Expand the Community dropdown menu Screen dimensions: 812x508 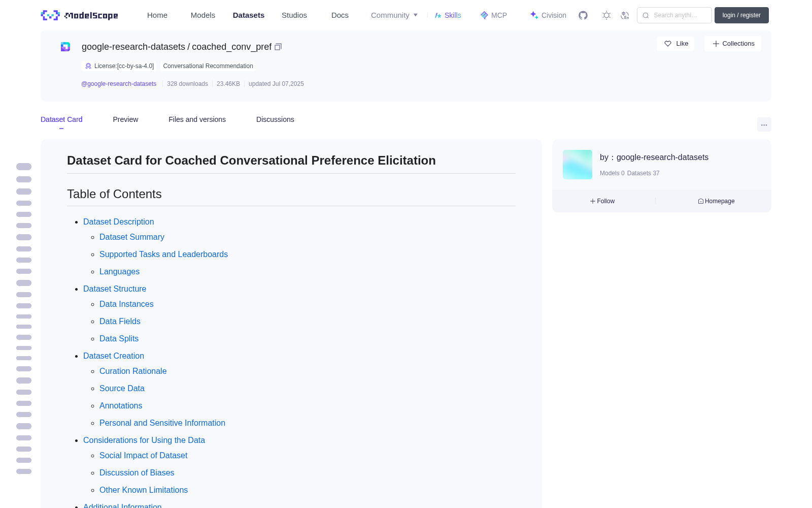[394, 15]
